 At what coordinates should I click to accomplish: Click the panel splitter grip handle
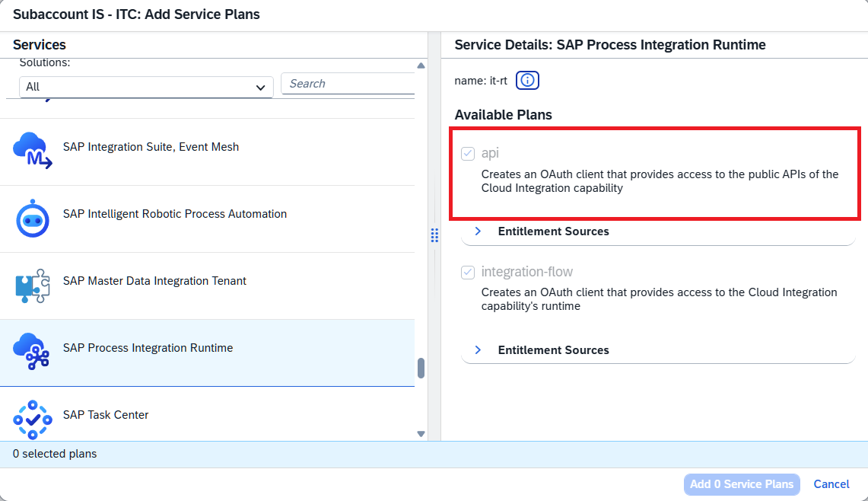pyautogui.click(x=434, y=235)
